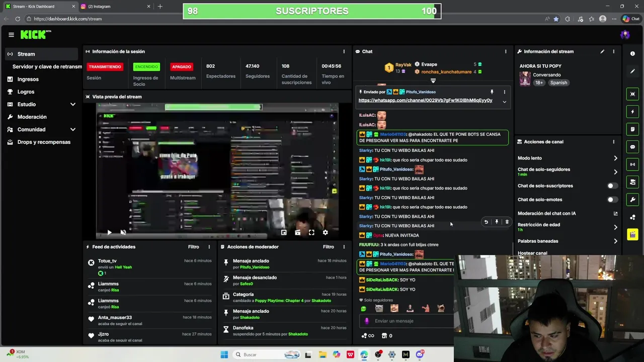Unpin the pinned chat message
The image size is (644, 362).
pyautogui.click(x=492, y=92)
